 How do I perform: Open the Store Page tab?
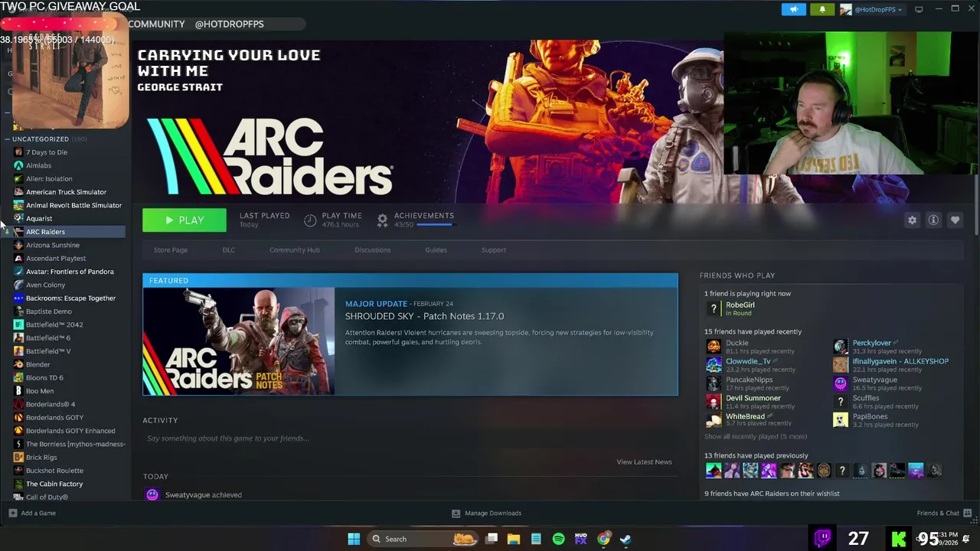pyautogui.click(x=170, y=250)
